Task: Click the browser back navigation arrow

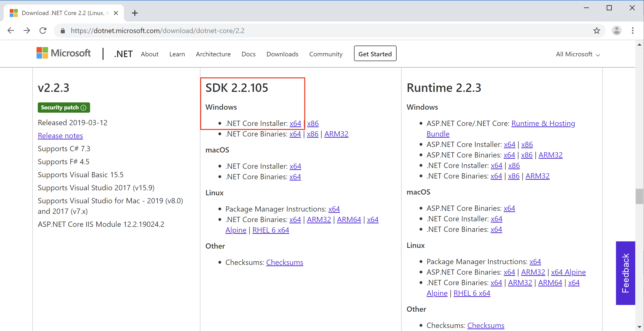Action: coord(12,30)
